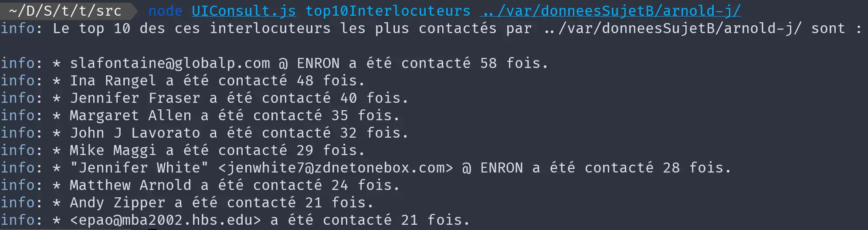Open the underlined ../var/donneesSujetB/arnold-j/ path

610,11
